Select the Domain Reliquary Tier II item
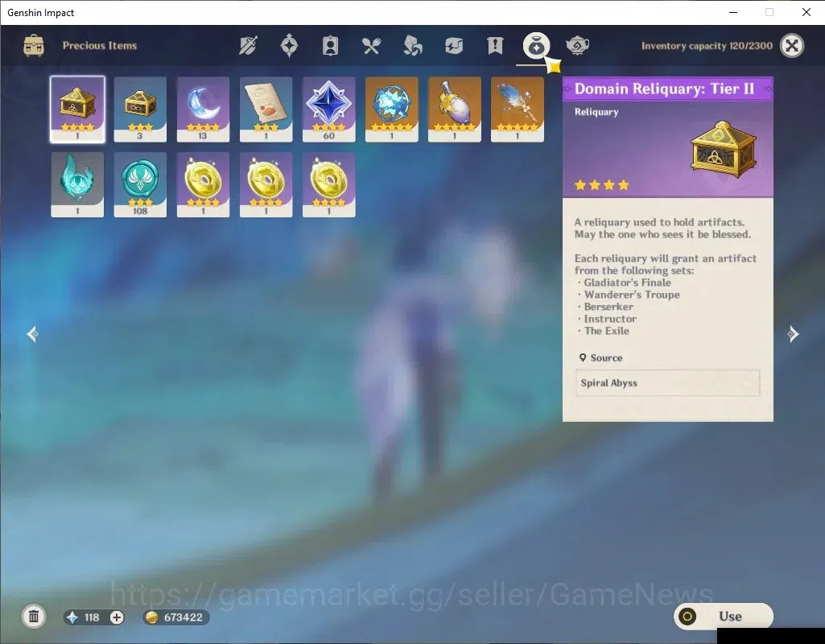The width and height of the screenshot is (825, 644). point(77,109)
